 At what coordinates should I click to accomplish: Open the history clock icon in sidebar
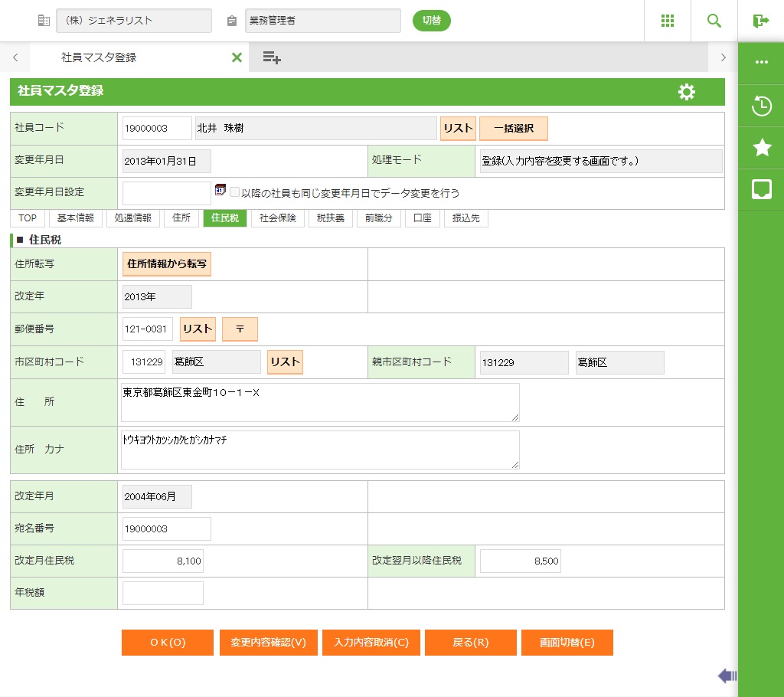[x=762, y=106]
